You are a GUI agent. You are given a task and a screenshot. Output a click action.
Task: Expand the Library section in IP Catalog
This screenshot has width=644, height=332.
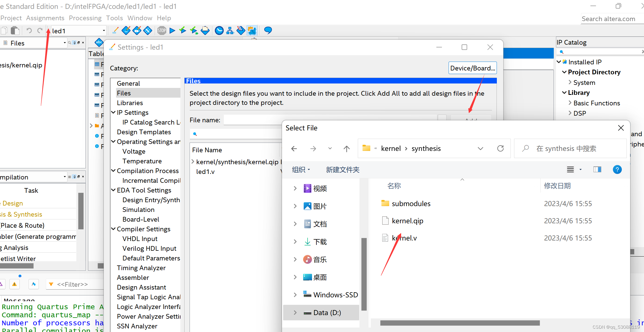click(x=566, y=93)
